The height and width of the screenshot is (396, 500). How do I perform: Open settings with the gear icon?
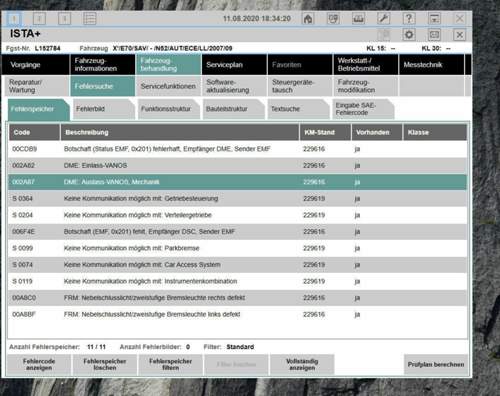(x=409, y=35)
